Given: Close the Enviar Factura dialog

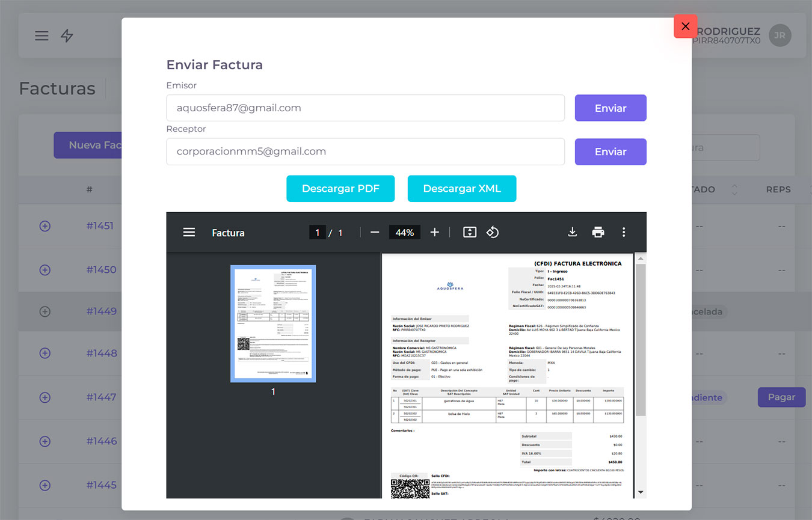Looking at the screenshot, I should click(685, 26).
